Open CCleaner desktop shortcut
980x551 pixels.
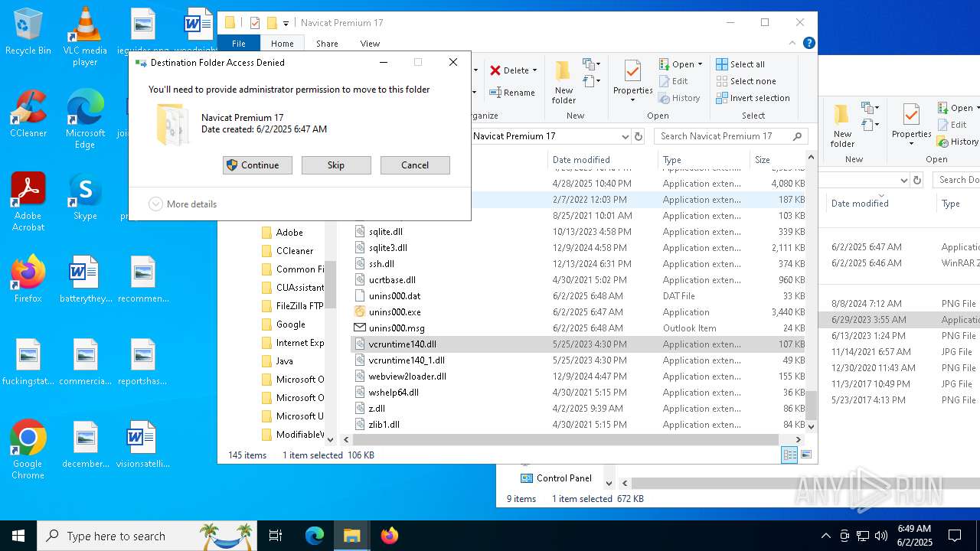click(28, 113)
